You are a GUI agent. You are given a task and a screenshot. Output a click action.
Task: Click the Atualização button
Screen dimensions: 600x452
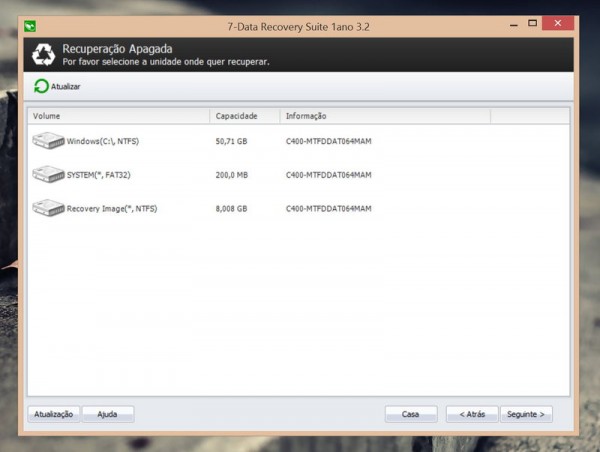point(54,414)
